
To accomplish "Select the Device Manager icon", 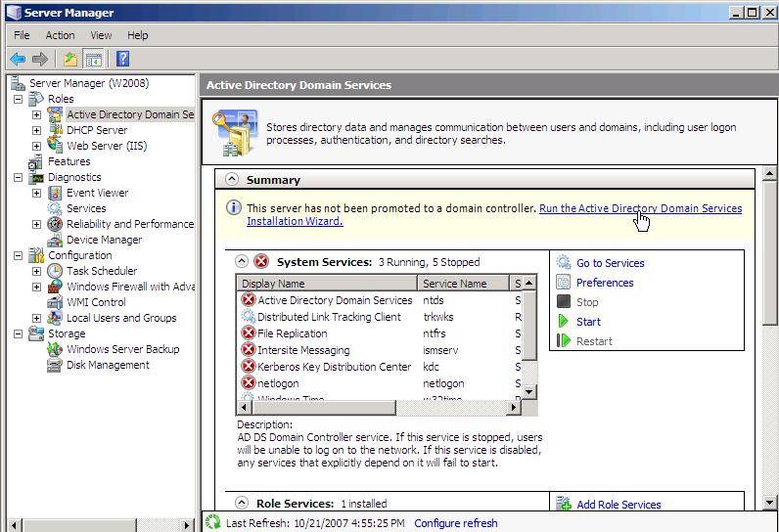I will tap(55, 240).
